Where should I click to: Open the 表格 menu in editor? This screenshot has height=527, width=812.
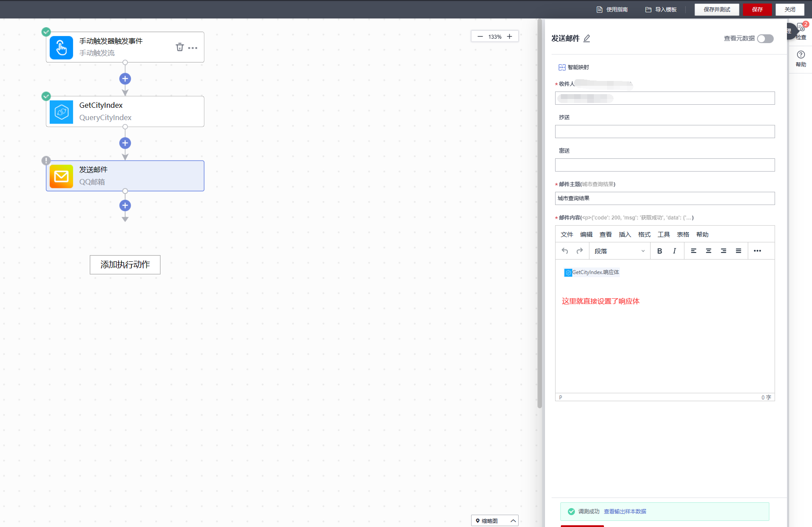(x=683, y=234)
